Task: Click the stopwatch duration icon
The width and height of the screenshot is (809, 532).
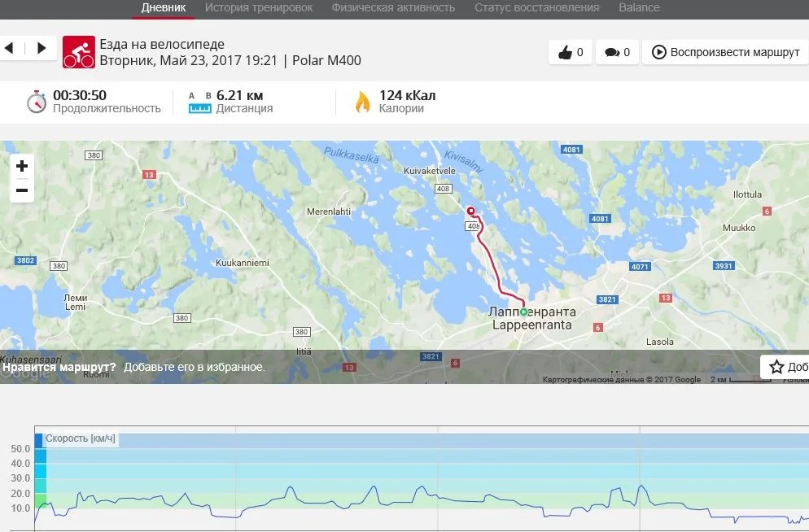Action: pos(36,102)
